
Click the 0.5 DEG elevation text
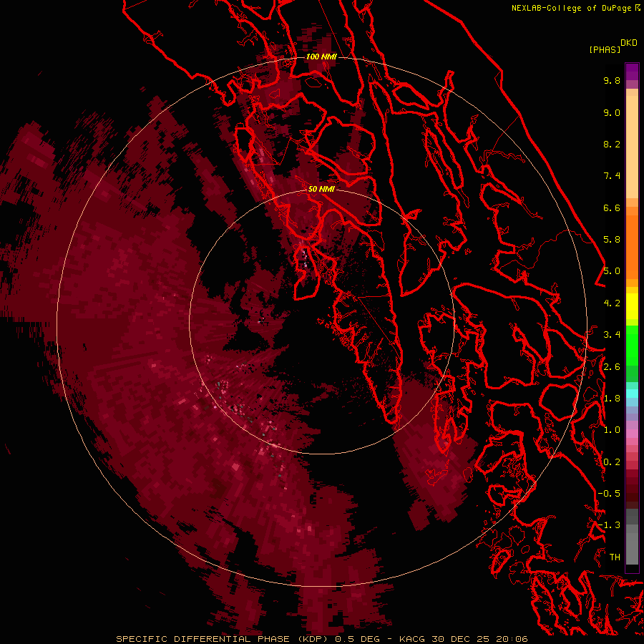(x=357, y=639)
